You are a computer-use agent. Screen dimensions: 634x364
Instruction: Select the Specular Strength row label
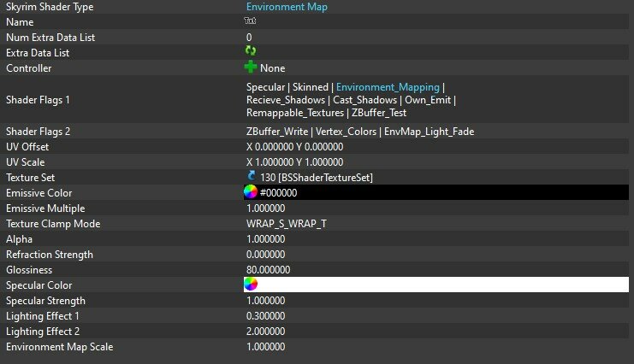tap(45, 301)
